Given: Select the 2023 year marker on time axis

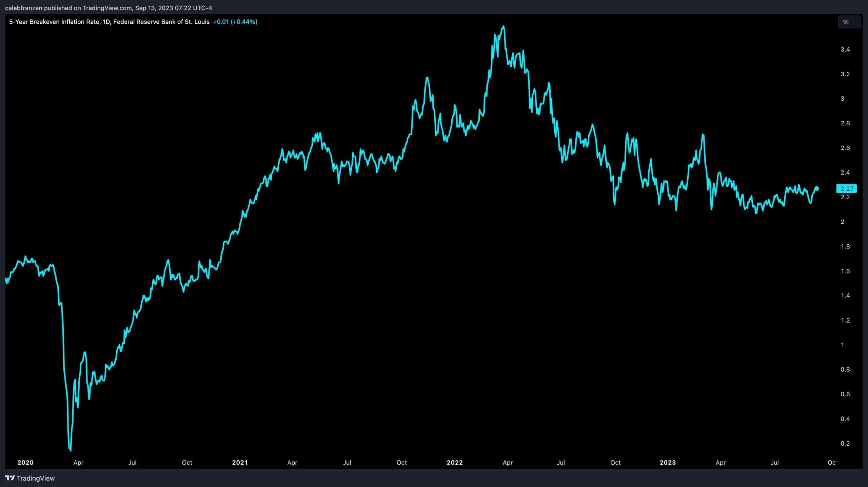Looking at the screenshot, I should 668,463.
